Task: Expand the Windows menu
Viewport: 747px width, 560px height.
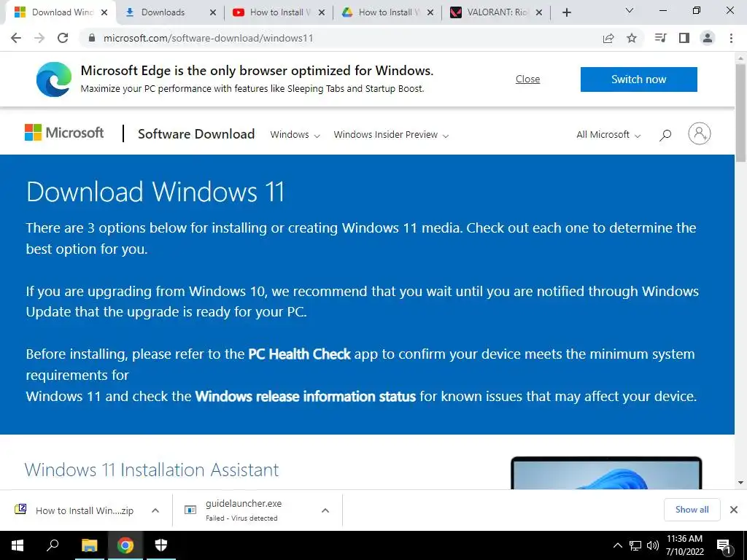Action: coord(295,135)
